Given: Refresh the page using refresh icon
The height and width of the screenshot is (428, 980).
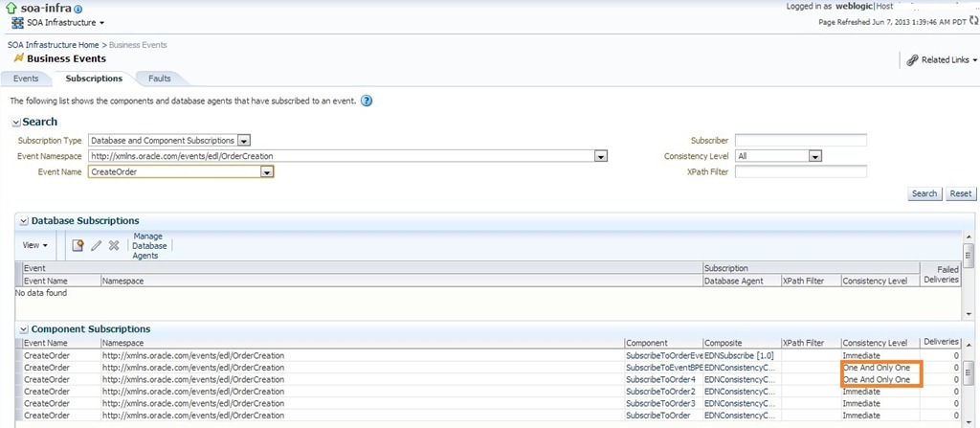Looking at the screenshot, I should pos(973,20).
